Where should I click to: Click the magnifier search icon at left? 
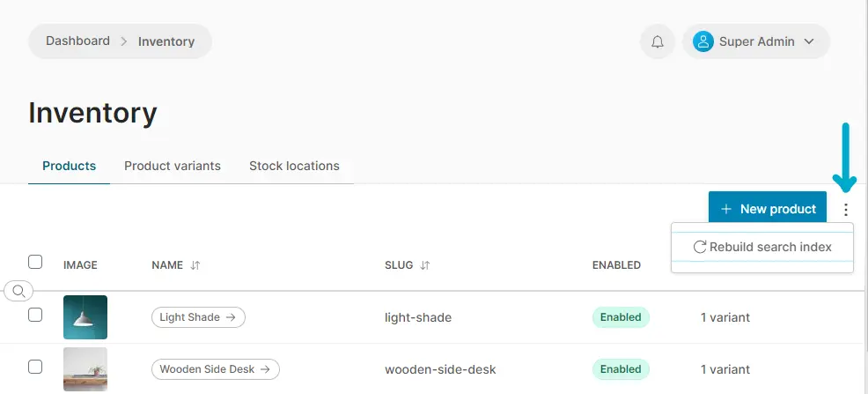[x=18, y=290]
